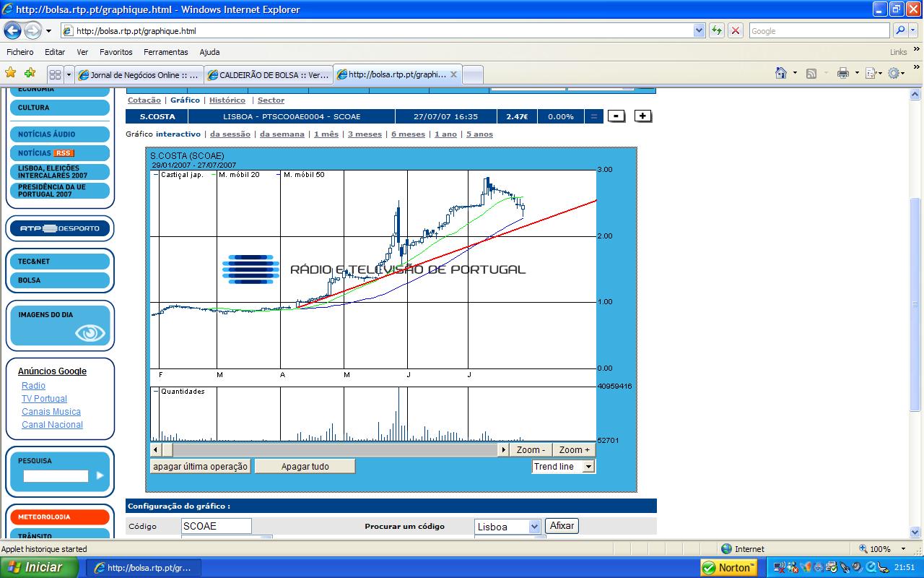Open Quick Tabs thumbnail view
The height and width of the screenshot is (578, 924).
pos(55,74)
